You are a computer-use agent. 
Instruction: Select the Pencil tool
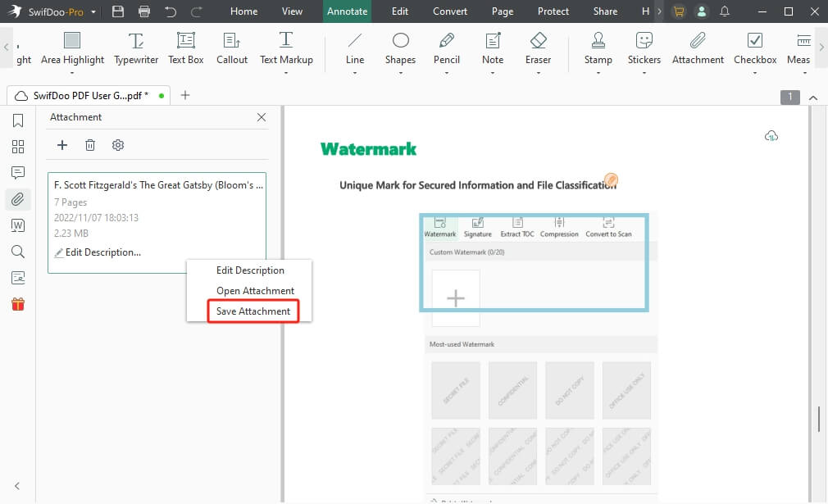[x=446, y=48]
